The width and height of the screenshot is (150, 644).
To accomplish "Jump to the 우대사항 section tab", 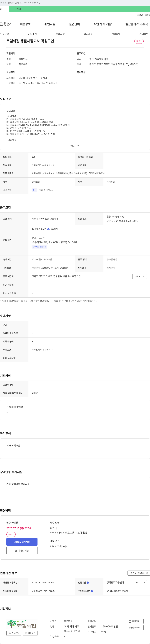I will tap(60, 34).
